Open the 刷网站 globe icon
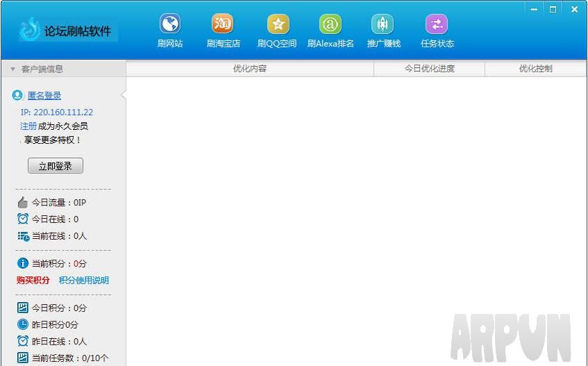Screen dimensions: 588x366 [x=170, y=24]
